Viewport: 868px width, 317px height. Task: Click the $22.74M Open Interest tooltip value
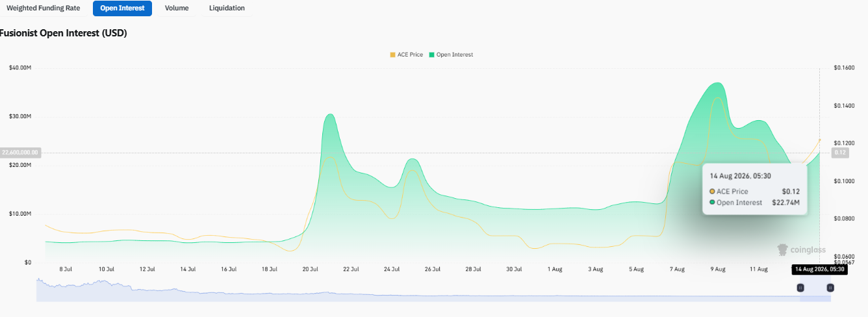click(787, 203)
